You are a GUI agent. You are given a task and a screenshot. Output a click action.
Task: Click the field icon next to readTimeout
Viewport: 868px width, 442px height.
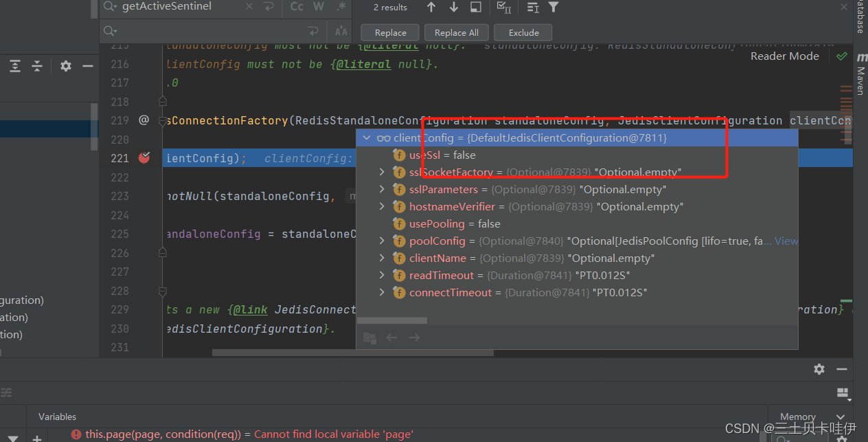(399, 276)
